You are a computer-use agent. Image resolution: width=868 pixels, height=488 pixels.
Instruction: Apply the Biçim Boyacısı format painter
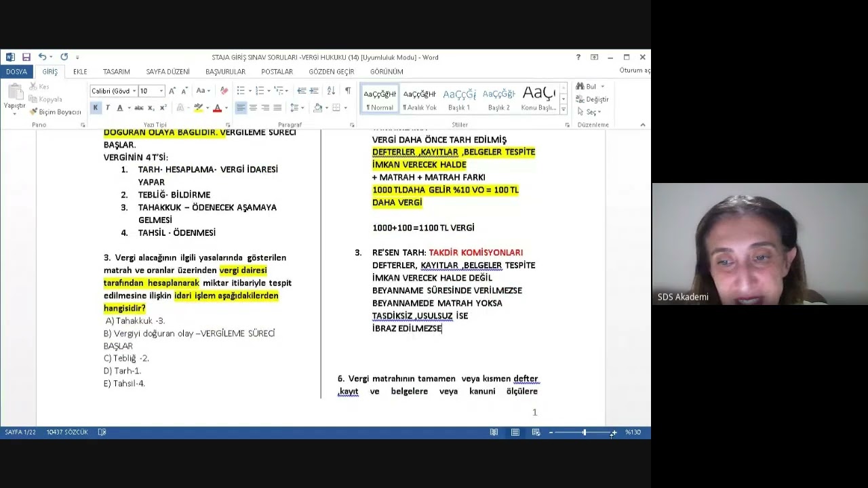[x=56, y=112]
